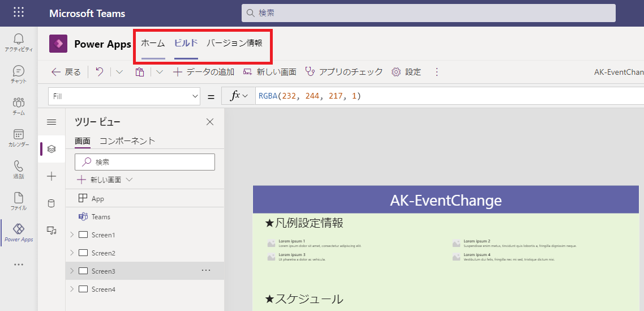Select the Tree view layers icon
Screen dimensions: 644x311
[51, 149]
